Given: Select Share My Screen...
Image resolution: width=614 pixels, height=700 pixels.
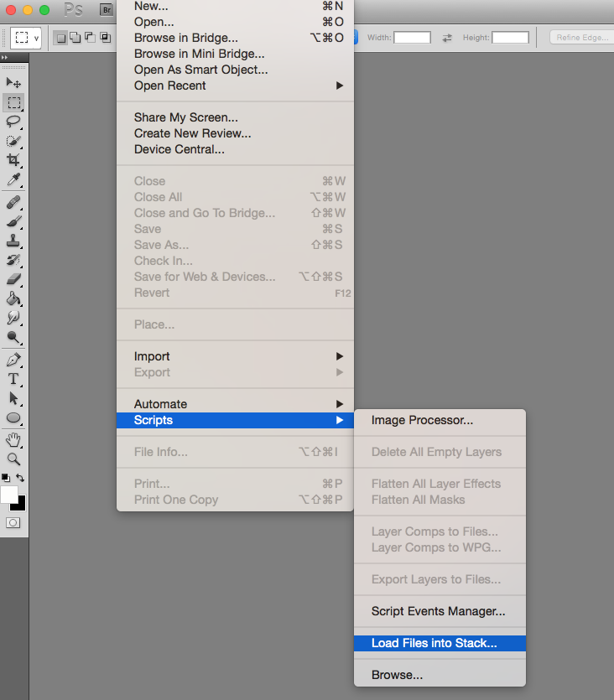Looking at the screenshot, I should click(x=235, y=117).
